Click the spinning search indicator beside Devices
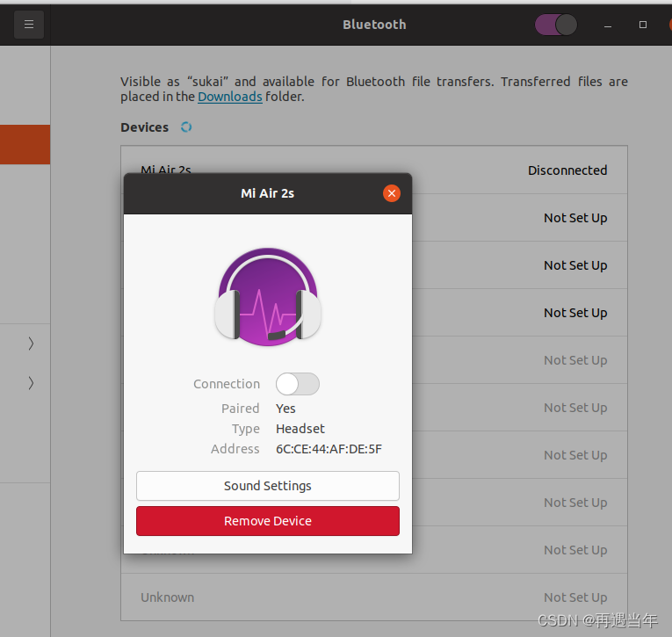The image size is (672, 637). coord(186,127)
